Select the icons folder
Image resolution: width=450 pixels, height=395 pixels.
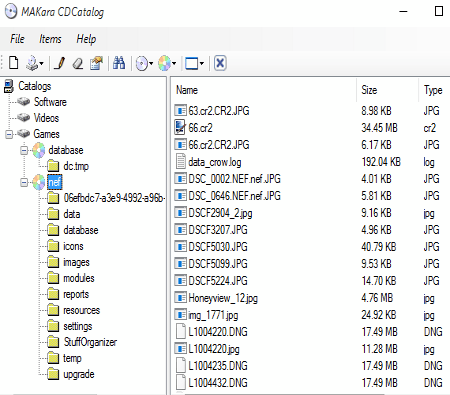(73, 246)
